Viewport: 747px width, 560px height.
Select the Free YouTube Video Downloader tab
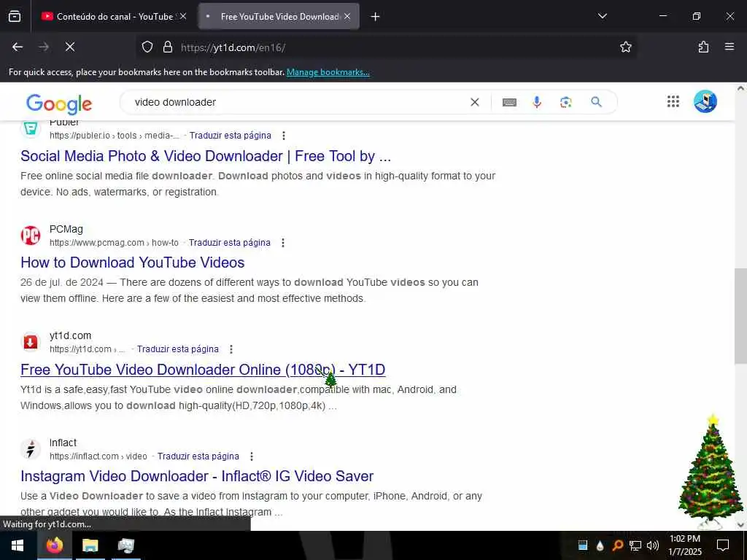click(x=279, y=17)
